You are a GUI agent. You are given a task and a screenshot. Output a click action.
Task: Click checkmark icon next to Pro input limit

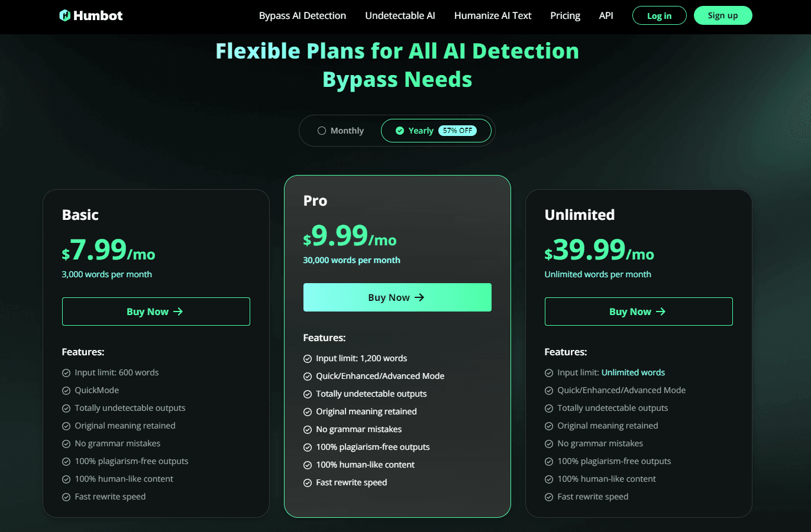(x=308, y=359)
